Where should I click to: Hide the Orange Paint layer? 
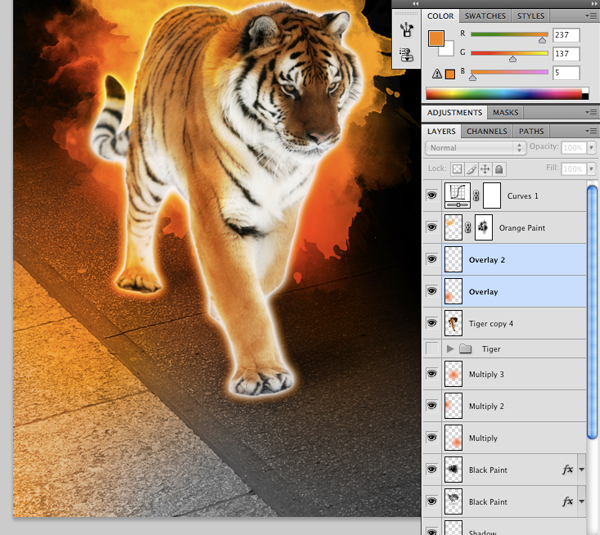432,227
